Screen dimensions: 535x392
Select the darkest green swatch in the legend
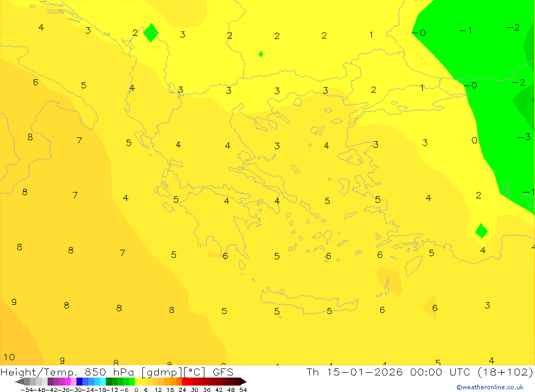(x=109, y=382)
